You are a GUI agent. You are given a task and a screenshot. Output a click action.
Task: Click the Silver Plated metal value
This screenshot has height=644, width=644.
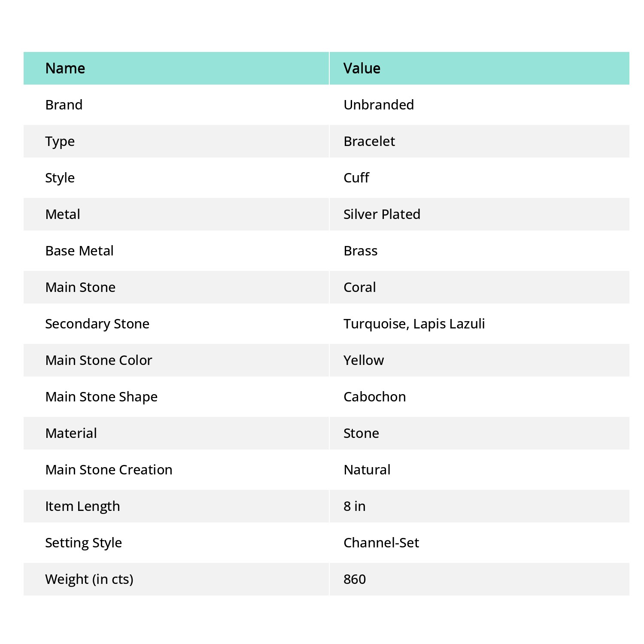[382, 214]
